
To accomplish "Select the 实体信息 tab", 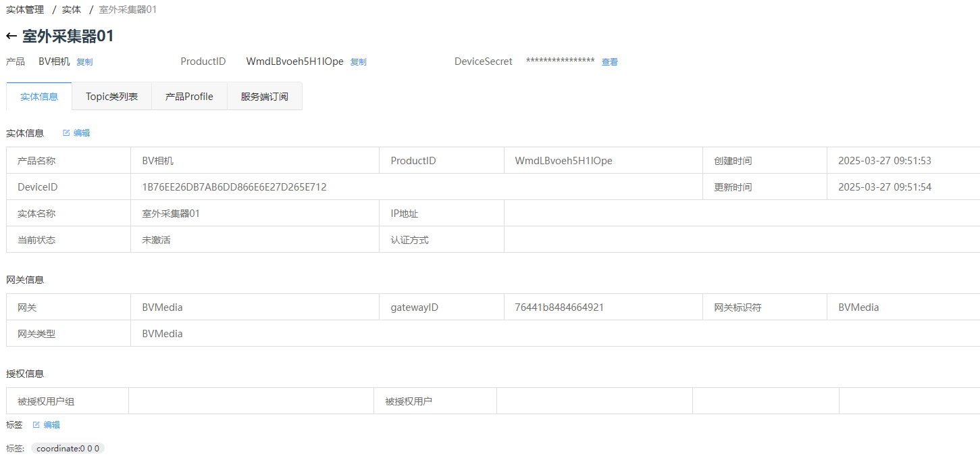I will click(39, 97).
